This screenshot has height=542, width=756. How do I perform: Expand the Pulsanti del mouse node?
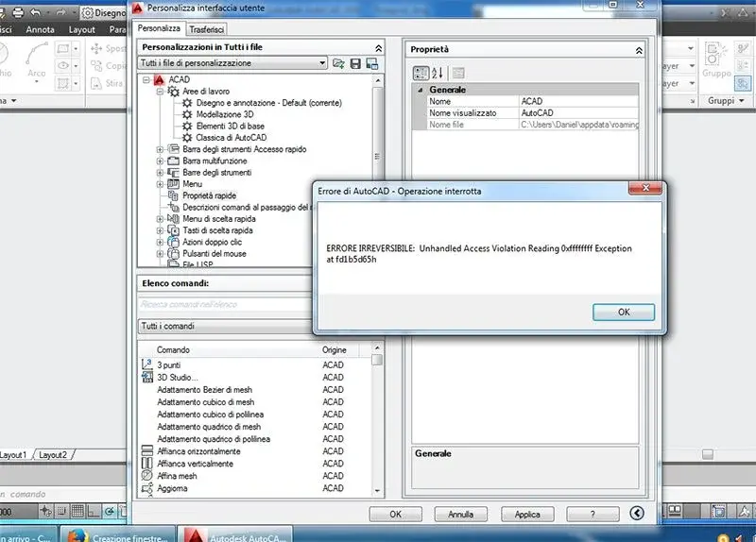coord(160,254)
